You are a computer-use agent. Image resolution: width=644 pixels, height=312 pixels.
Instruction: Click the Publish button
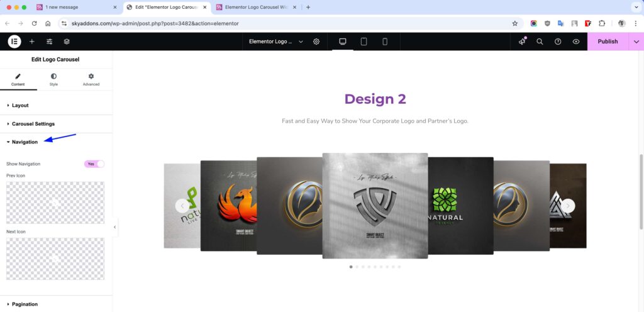[608, 42]
